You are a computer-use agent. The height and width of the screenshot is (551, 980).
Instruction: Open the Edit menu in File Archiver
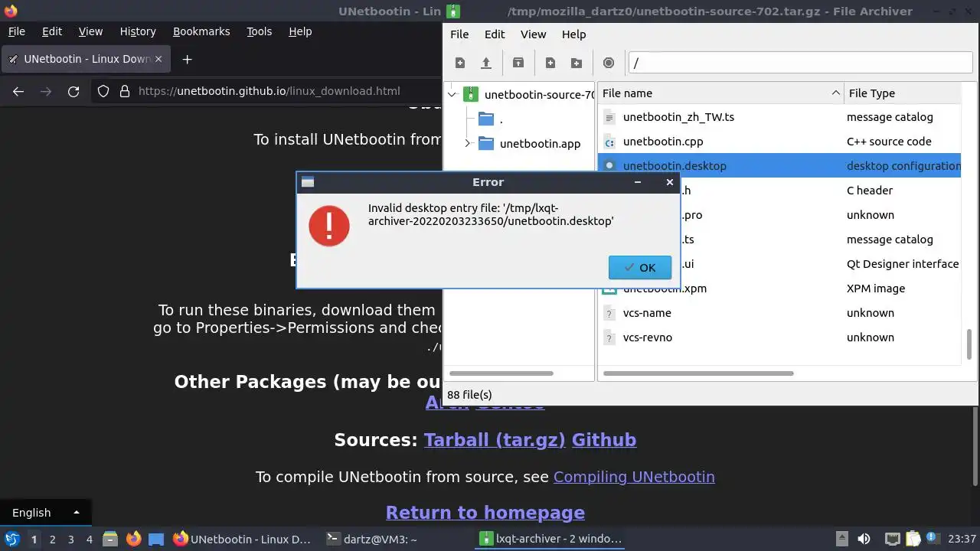pos(495,34)
